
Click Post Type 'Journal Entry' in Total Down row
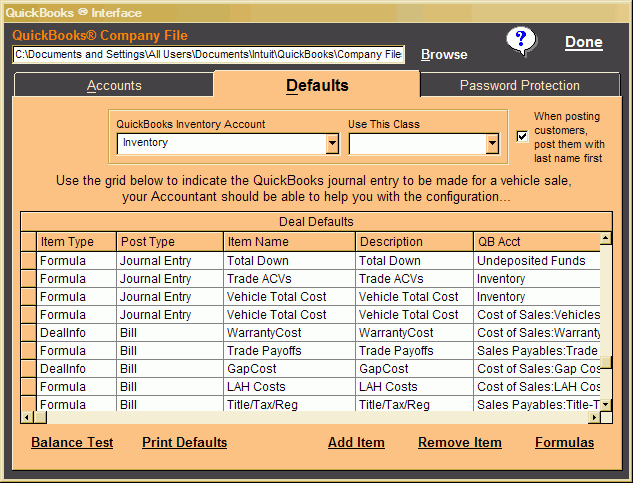[170, 261]
